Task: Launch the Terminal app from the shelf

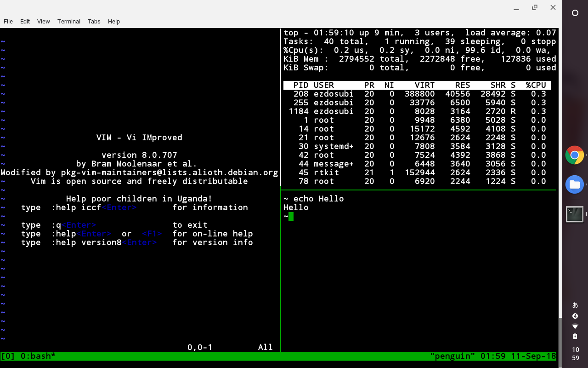Action: (575, 213)
